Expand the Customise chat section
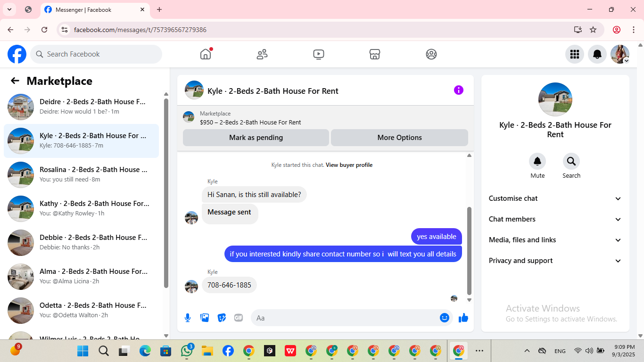This screenshot has width=644, height=362. click(555, 198)
